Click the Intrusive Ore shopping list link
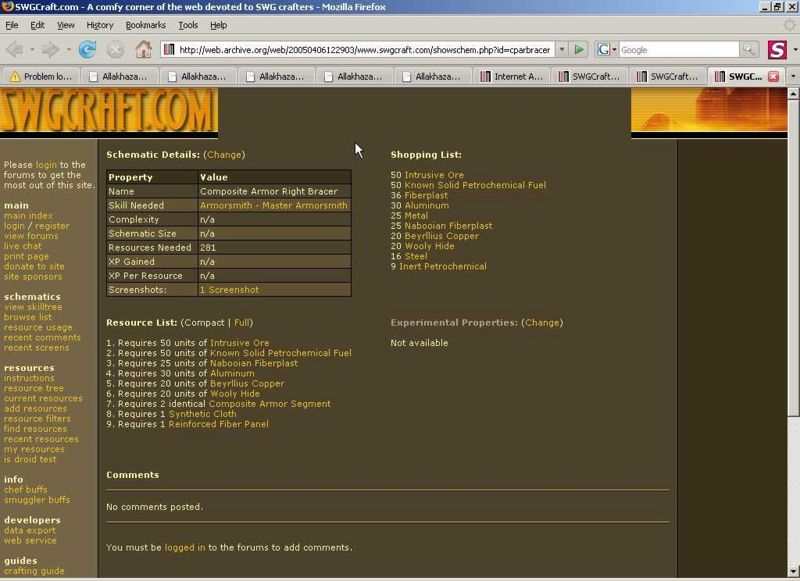Viewport: 800px width, 581px height. [x=436, y=175]
